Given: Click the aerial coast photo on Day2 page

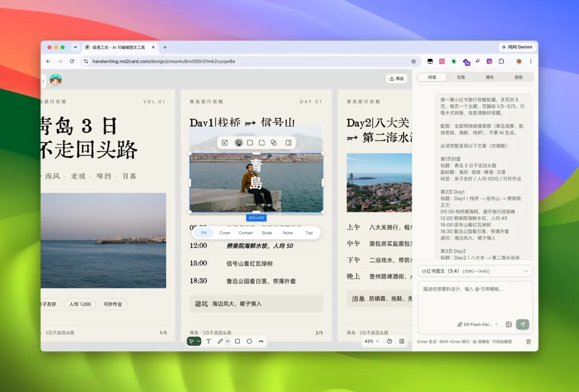Looking at the screenshot, I should tap(379, 183).
